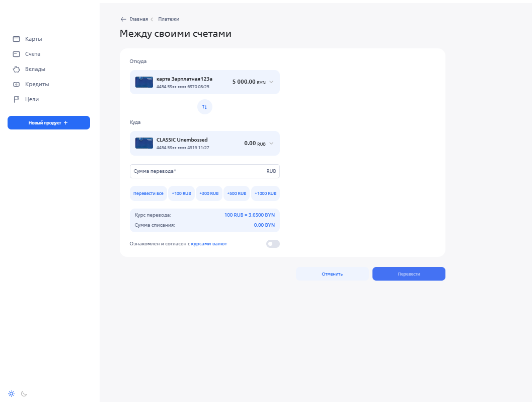Enable the exchange rates agreement toggle
The height and width of the screenshot is (402, 532).
(272, 244)
